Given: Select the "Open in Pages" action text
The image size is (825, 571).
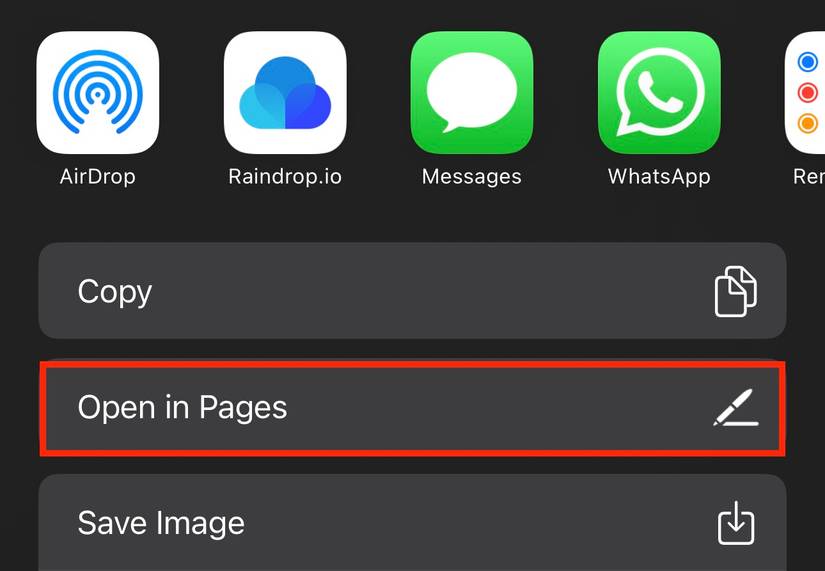Looking at the screenshot, I should point(182,409).
